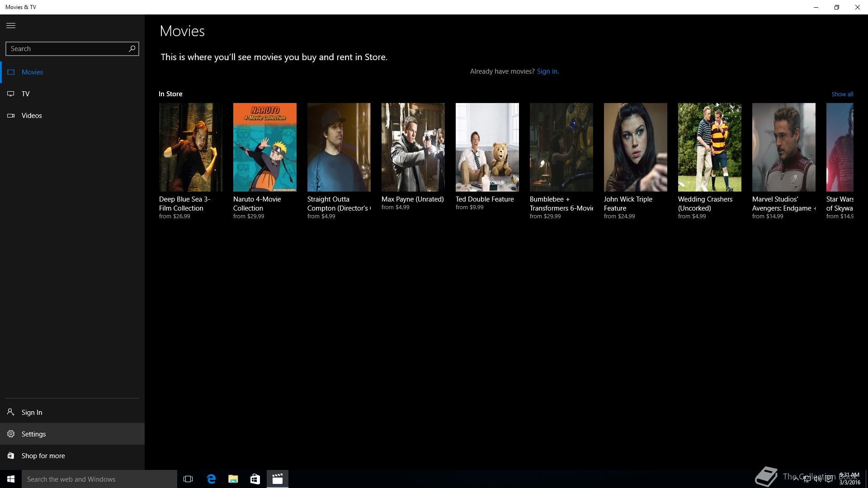Click the Movies icon in sidebar
This screenshot has width=868, height=488.
tap(11, 72)
